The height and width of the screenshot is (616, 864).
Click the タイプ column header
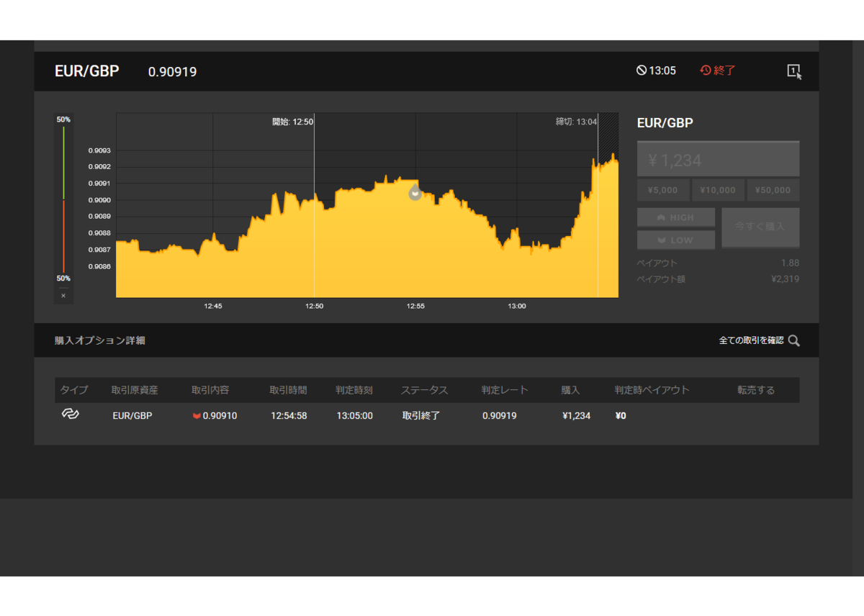coord(74,390)
